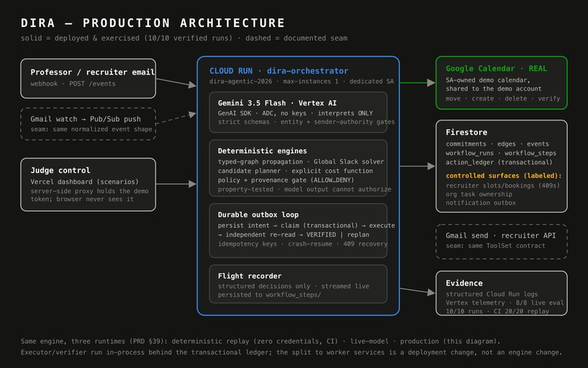Viewport: 588px width, 368px height.
Task: Click 'SA-owned demo calendar,' line
Action: (488, 80)
